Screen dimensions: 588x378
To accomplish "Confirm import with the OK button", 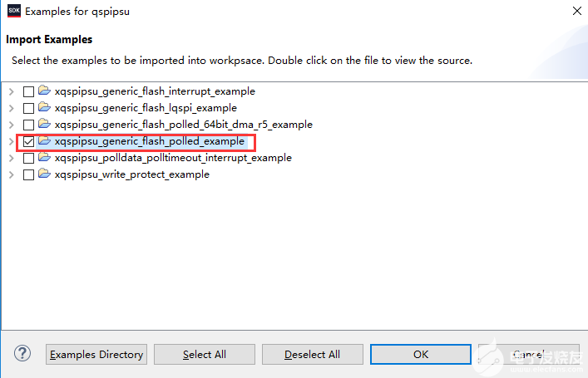I will (420, 355).
